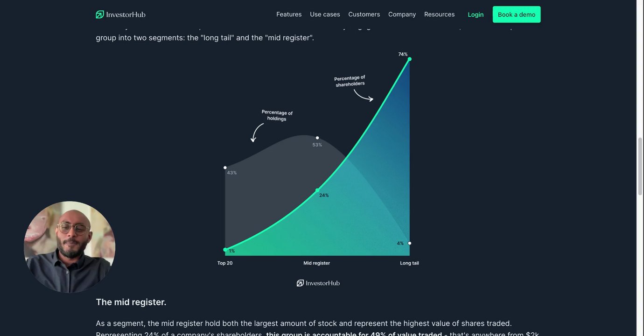This screenshot has height=336, width=644.
Task: Click the curved arrow under 'Percentage of holdings'
Action: tap(256, 132)
